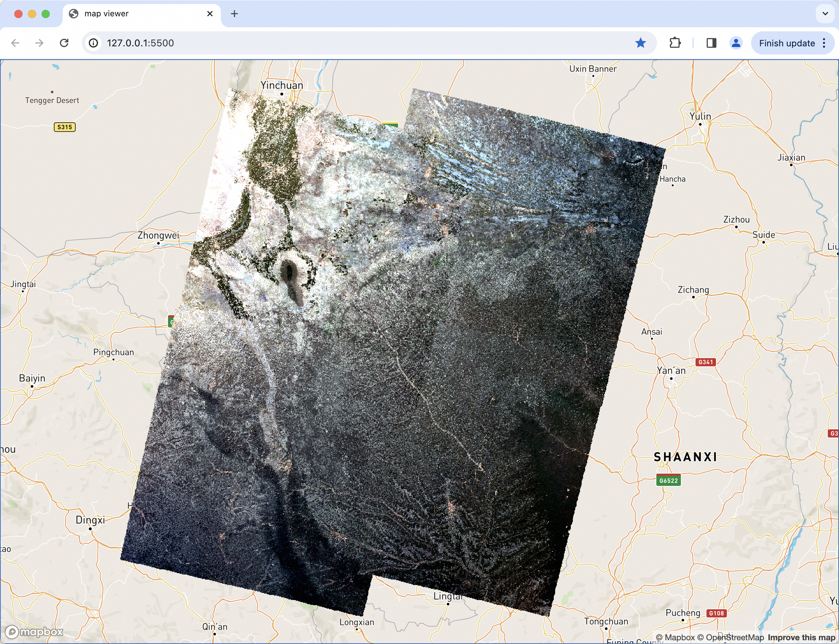Click the Mapbox logo
Screen dimensions: 839x644
point(34,631)
